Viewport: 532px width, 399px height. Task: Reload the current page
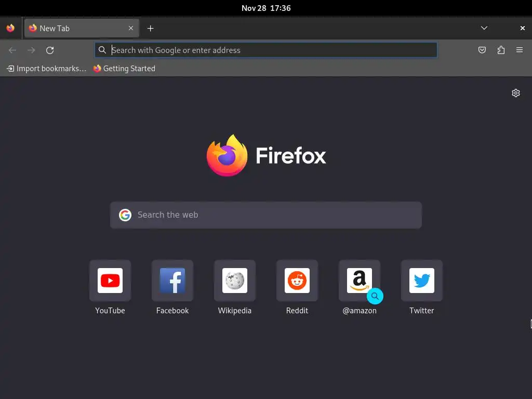[50, 50]
